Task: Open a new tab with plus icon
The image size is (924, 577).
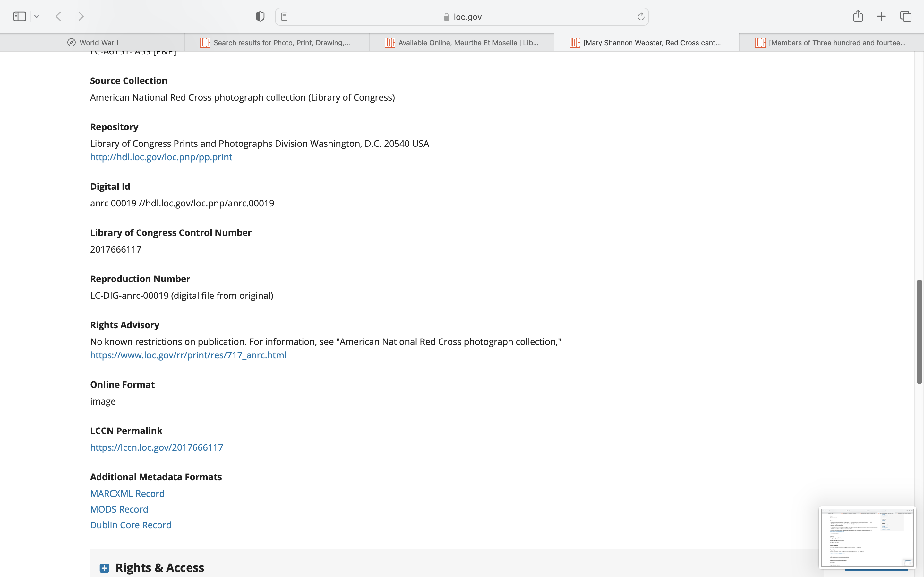Action: tap(881, 16)
